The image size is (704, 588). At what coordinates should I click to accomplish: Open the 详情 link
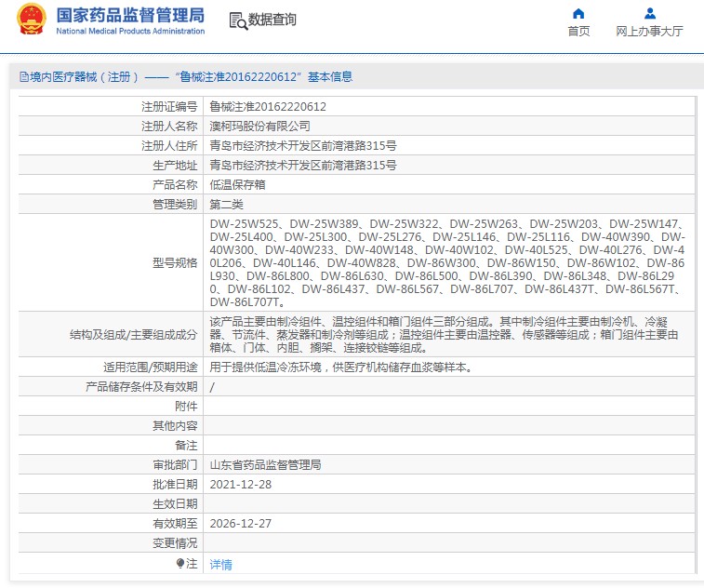coord(221,564)
